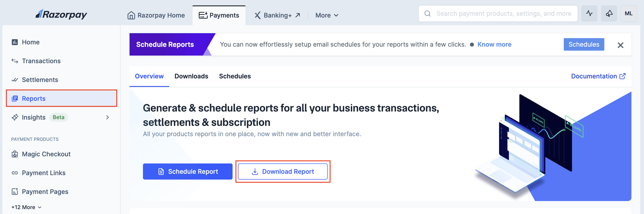Select Payment Links product
The height and width of the screenshot is (214, 644).
pyautogui.click(x=44, y=173)
